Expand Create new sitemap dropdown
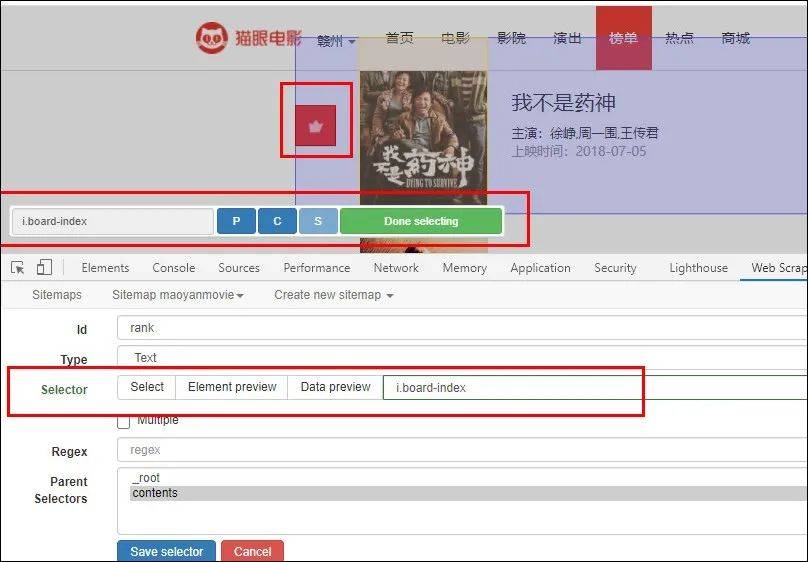808x562 pixels. pyautogui.click(x=333, y=295)
